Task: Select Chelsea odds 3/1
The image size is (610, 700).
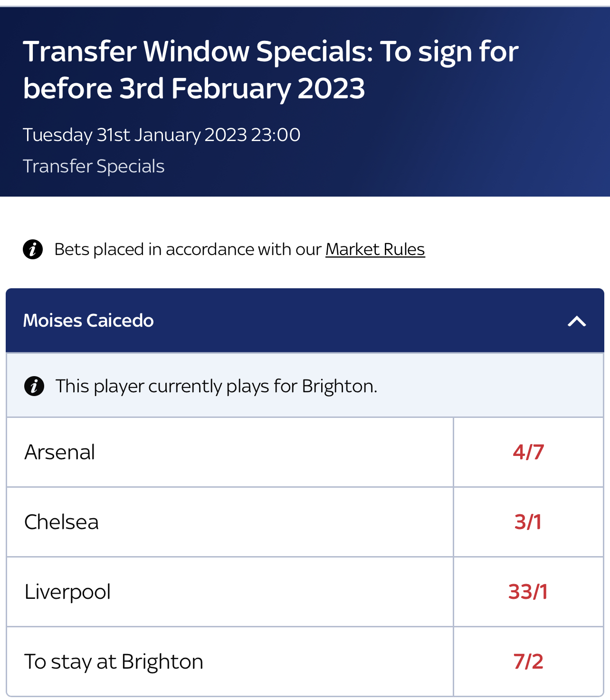Action: pos(528,522)
